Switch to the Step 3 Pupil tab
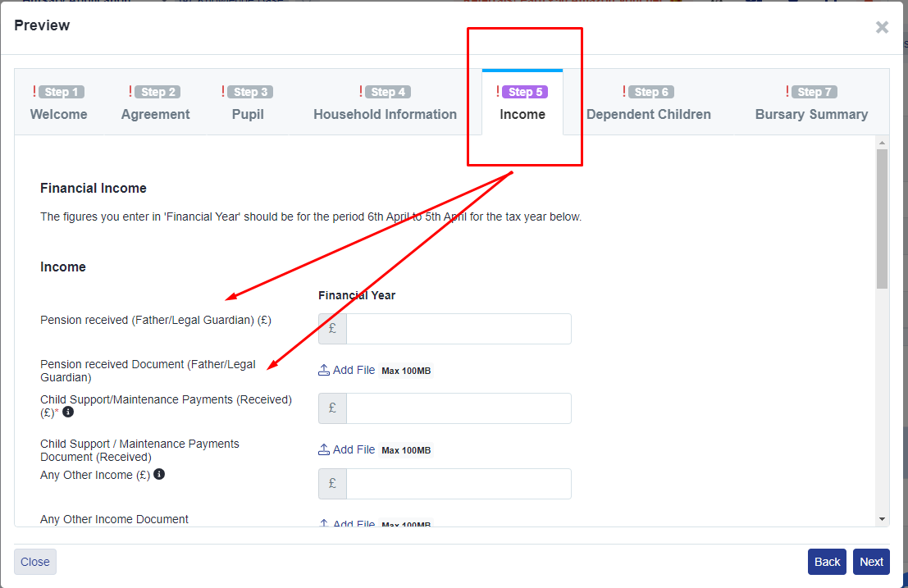Viewport: 908px width, 588px height. point(248,103)
